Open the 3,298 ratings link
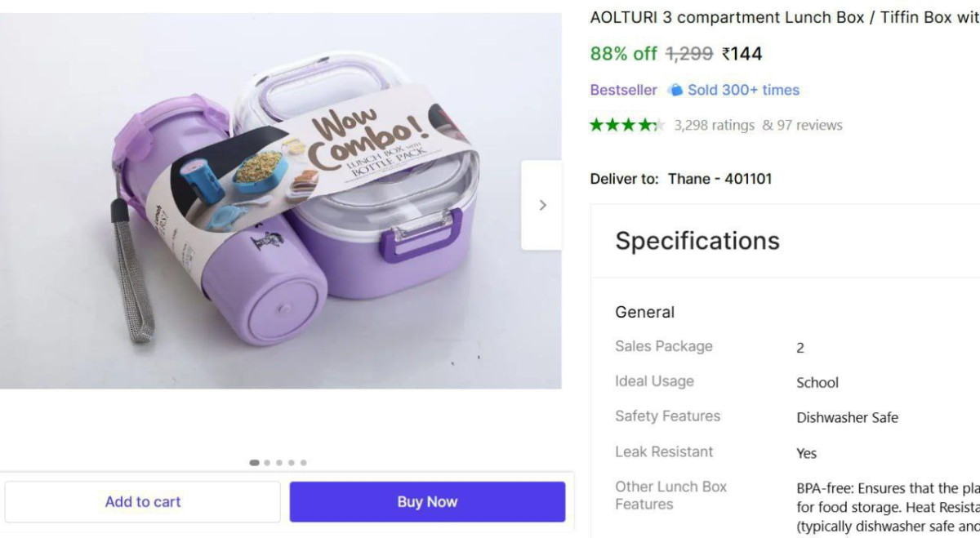Viewport: 980px width, 538px height. click(x=714, y=125)
